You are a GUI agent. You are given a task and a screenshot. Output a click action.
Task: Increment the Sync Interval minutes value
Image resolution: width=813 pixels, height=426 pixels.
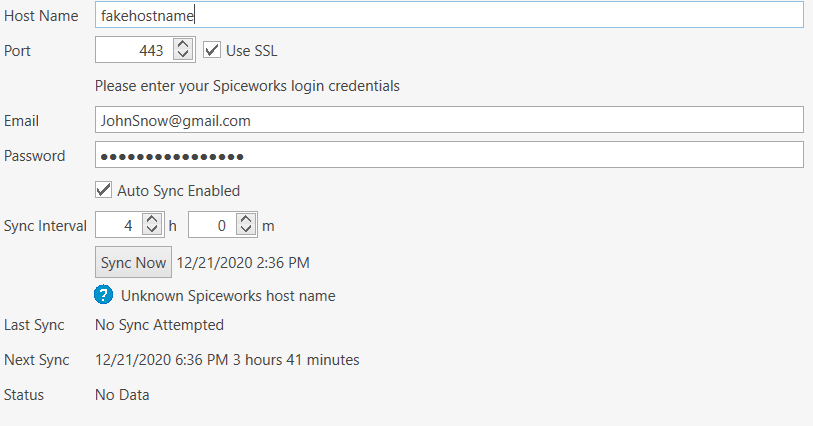click(245, 220)
